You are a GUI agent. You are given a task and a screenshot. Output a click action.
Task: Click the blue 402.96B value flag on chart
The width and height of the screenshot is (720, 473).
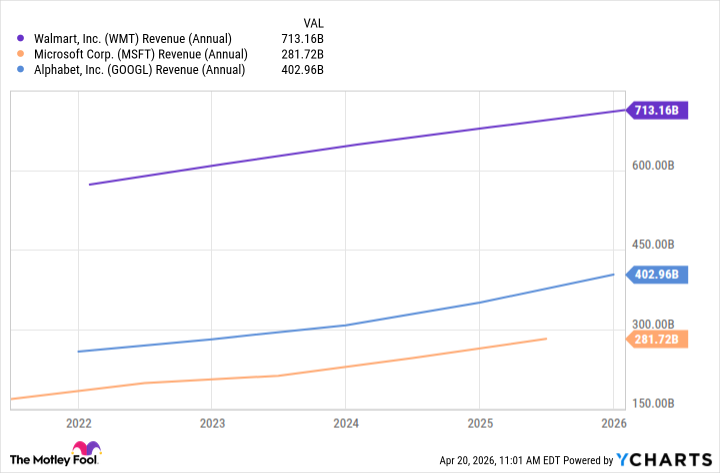pyautogui.click(x=656, y=274)
